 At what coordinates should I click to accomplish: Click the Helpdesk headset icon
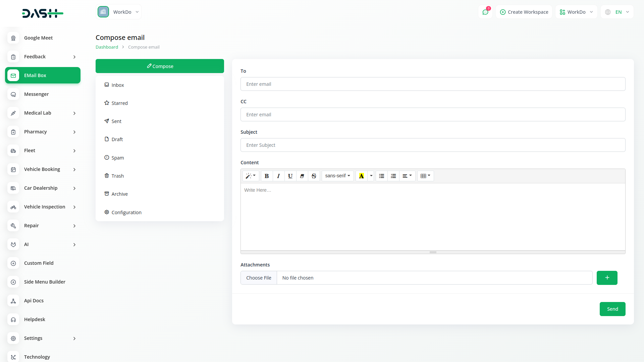[13, 319]
